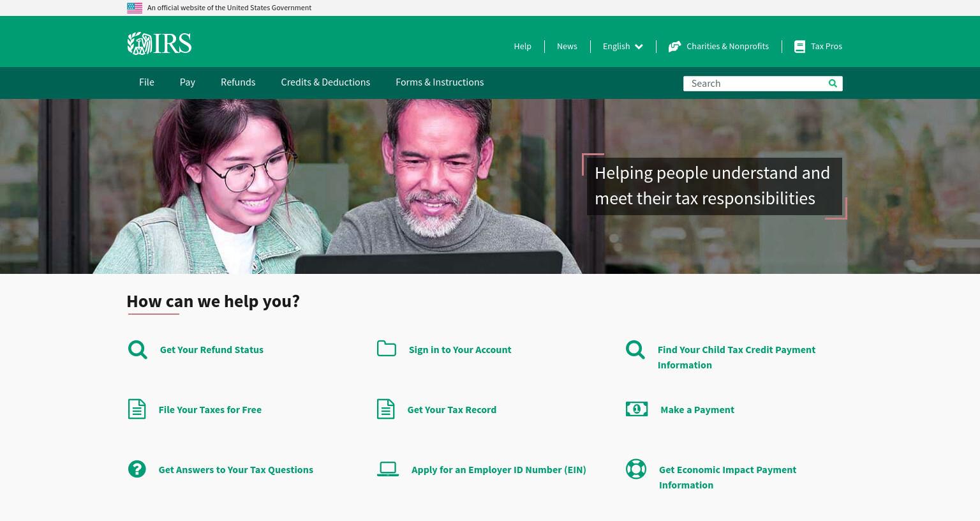Image resolution: width=980 pixels, height=521 pixels.
Task: Click the Tax Pros book icon
Action: [x=799, y=47]
